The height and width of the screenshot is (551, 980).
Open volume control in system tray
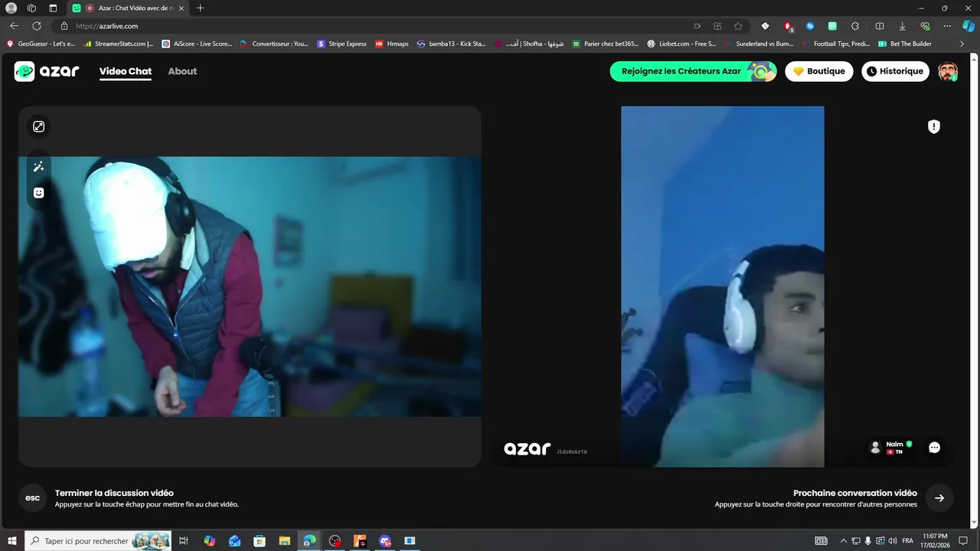click(892, 541)
